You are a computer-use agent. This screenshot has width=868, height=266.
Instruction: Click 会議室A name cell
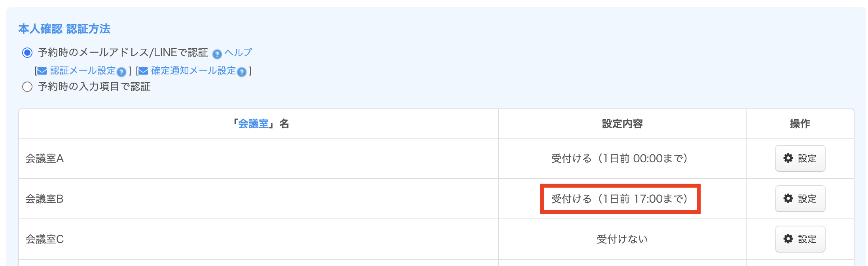(45, 159)
